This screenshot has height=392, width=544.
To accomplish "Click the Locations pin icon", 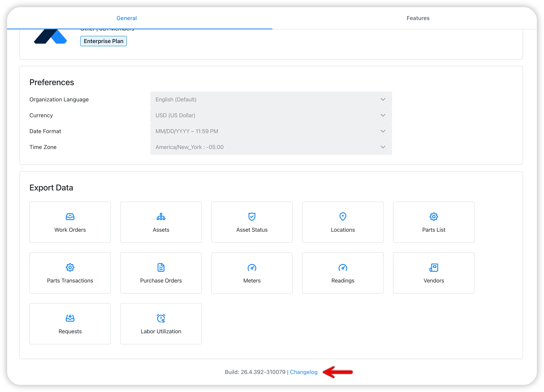I will [x=343, y=217].
